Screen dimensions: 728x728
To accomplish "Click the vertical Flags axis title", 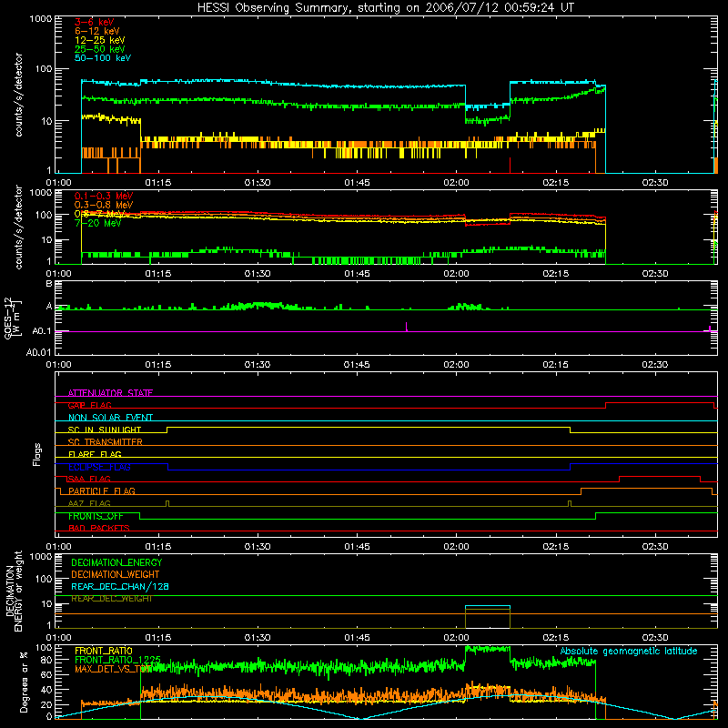I will coord(36,454).
